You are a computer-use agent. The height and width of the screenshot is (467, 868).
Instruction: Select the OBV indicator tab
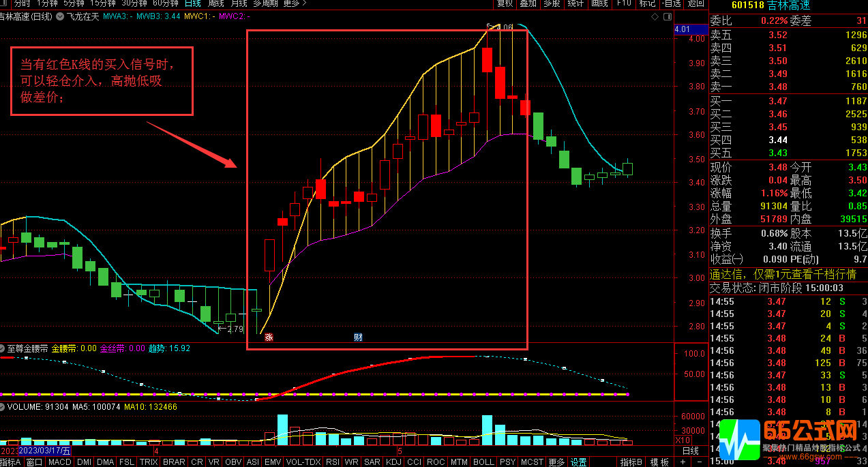[x=233, y=462]
